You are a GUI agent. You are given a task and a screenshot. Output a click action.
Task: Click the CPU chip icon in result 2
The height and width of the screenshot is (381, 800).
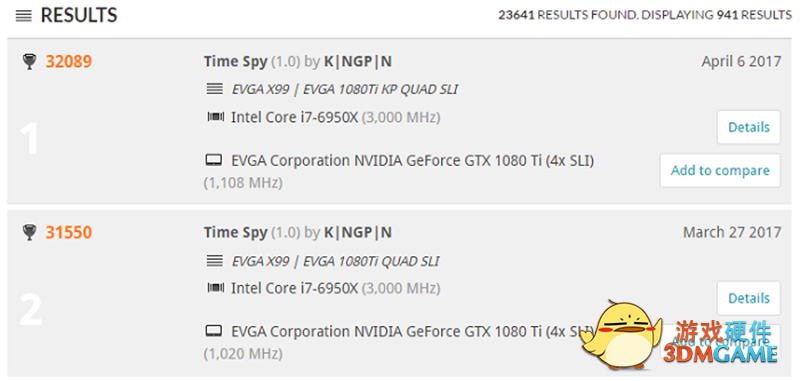point(215,288)
